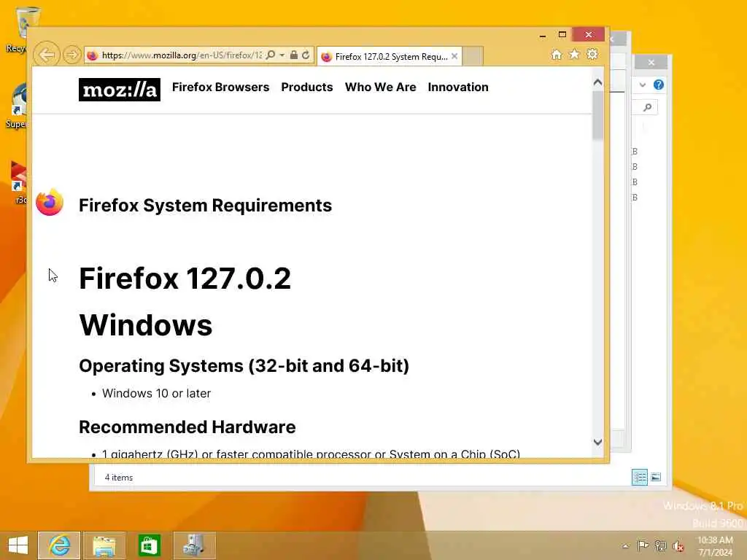Open the address bar autocomplete dropdown arrow
The height and width of the screenshot is (560, 747).
282,55
